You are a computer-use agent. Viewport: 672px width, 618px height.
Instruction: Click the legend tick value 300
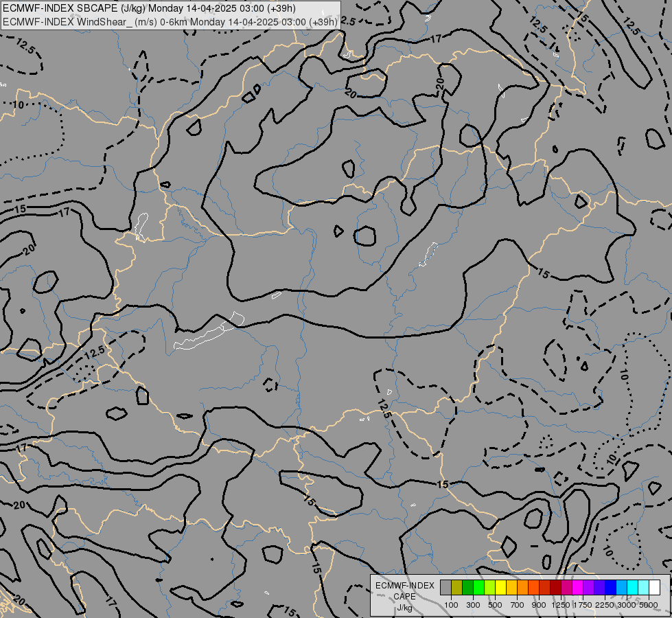tap(473, 605)
